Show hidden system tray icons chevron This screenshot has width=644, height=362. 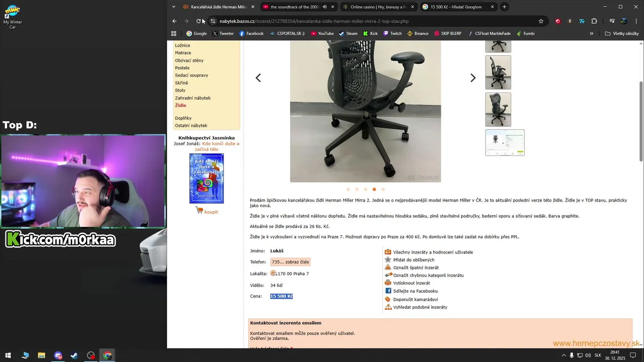click(563, 355)
